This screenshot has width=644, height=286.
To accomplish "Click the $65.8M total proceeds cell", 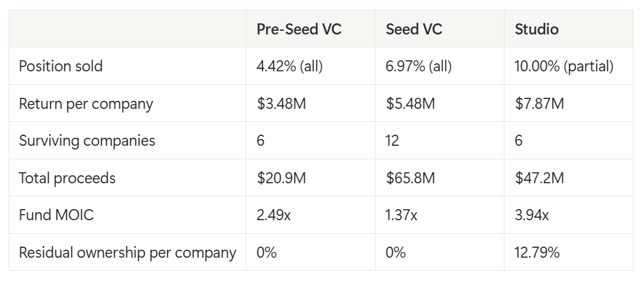I will coord(410,178).
